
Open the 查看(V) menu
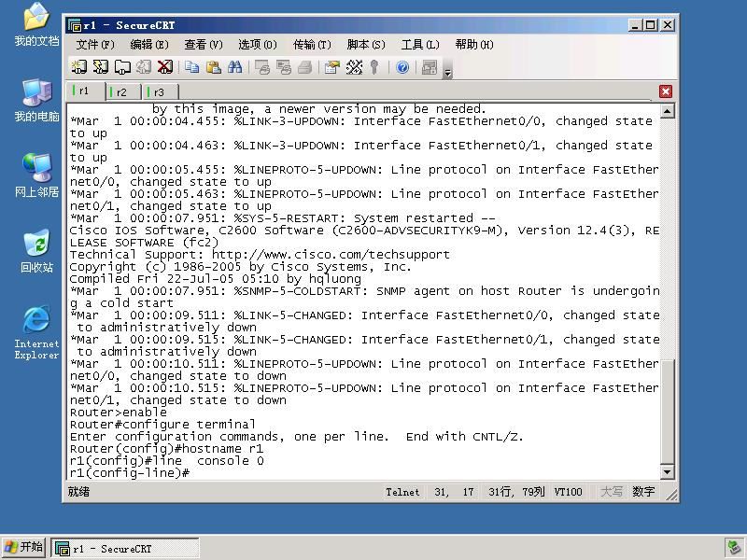(x=204, y=45)
